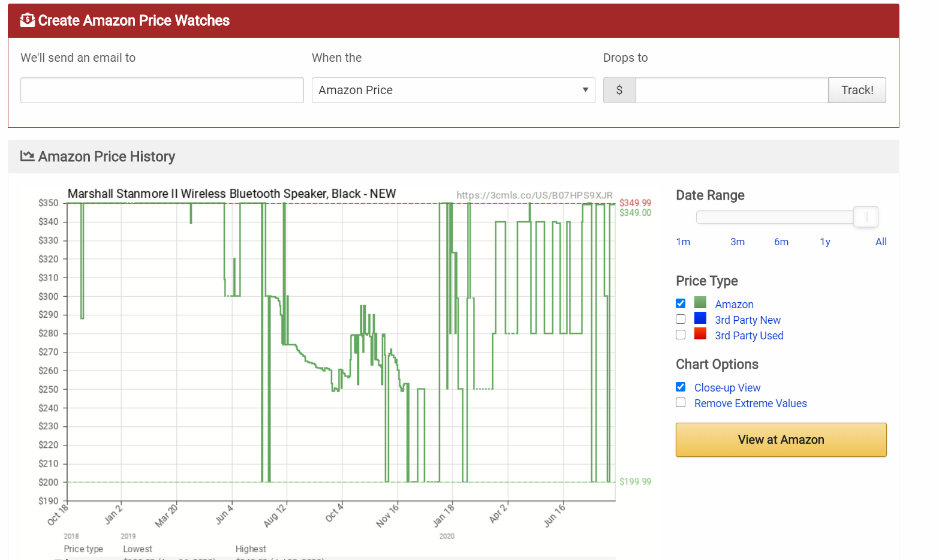The width and height of the screenshot is (939, 560).
Task: Select the All date range
Action: (881, 242)
